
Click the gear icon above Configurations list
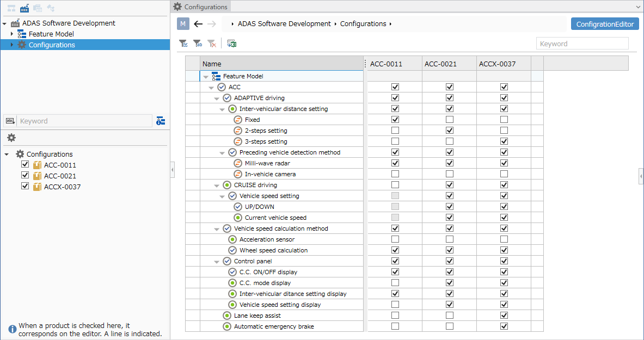[11, 138]
